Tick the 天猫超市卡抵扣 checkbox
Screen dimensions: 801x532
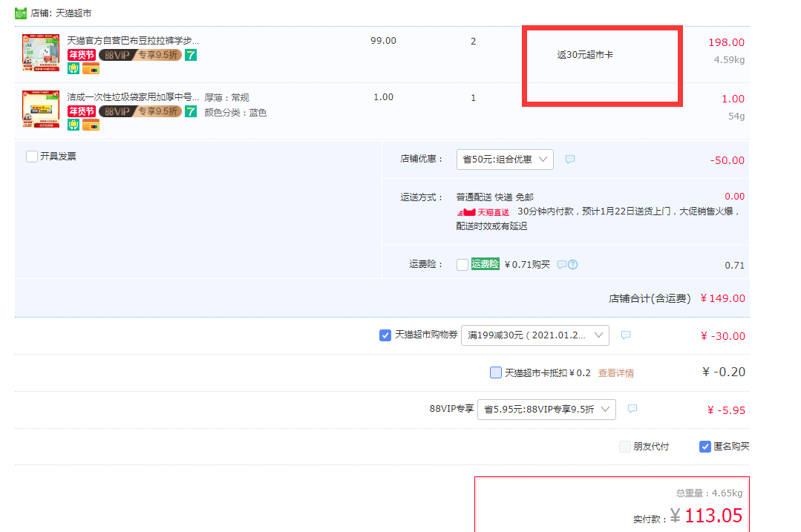[495, 372]
